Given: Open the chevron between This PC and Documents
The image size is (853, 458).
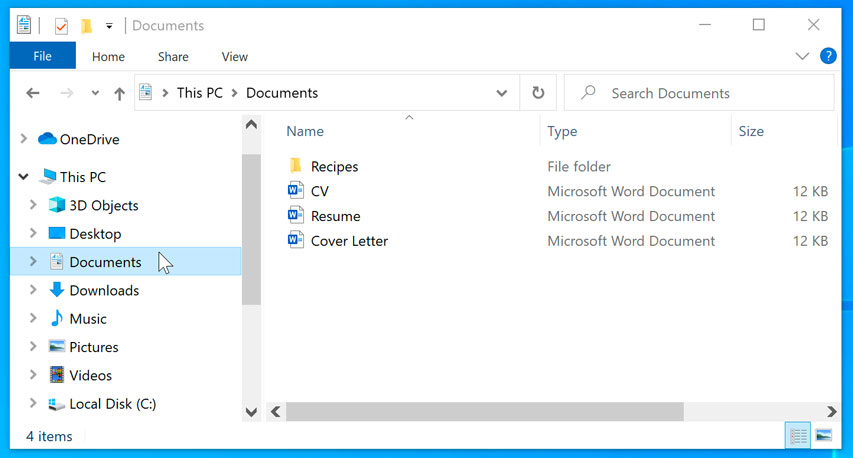Looking at the screenshot, I should (x=234, y=93).
